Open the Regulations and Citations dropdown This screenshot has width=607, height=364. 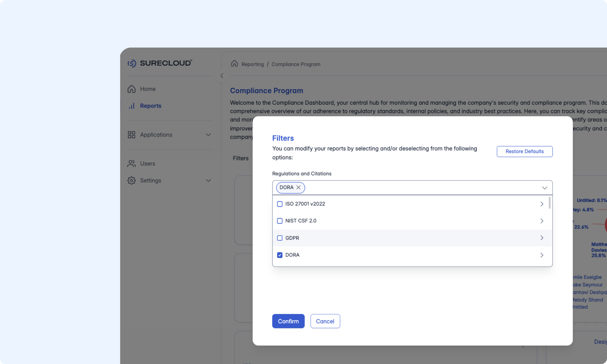click(x=544, y=187)
